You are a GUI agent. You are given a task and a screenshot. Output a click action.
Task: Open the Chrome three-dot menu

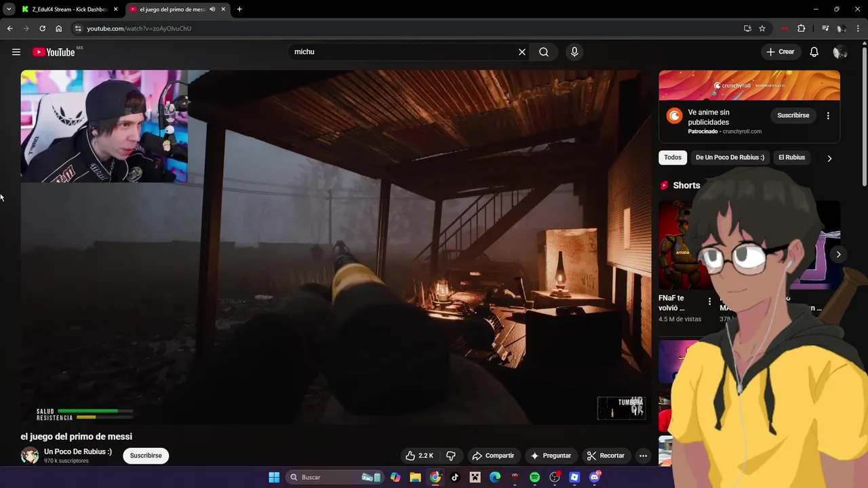[x=859, y=28]
